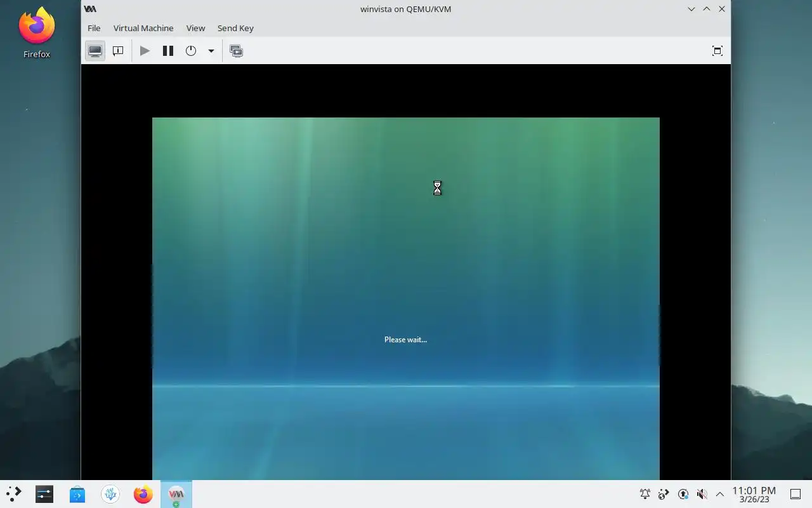Show the graphical console view
Screen dimensions: 812x508
tap(95, 51)
